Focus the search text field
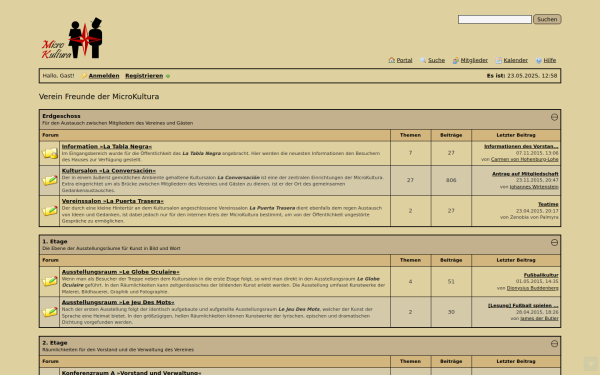 click(x=495, y=19)
